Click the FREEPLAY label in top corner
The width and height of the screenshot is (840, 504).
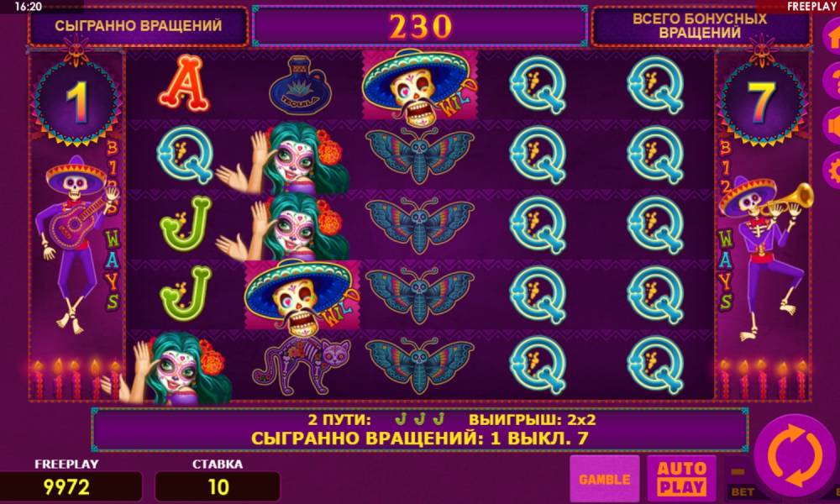coord(811,7)
